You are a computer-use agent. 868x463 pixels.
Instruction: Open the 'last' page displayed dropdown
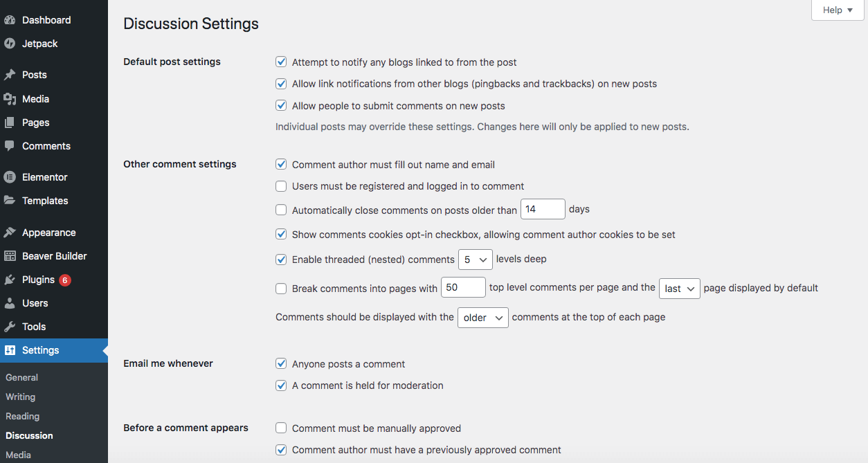[680, 289]
